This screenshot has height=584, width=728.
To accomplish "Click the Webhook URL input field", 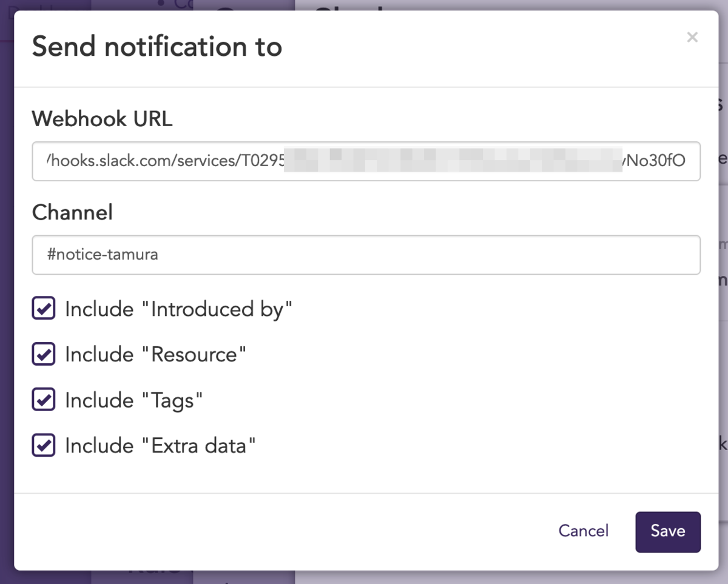I will pyautogui.click(x=366, y=161).
